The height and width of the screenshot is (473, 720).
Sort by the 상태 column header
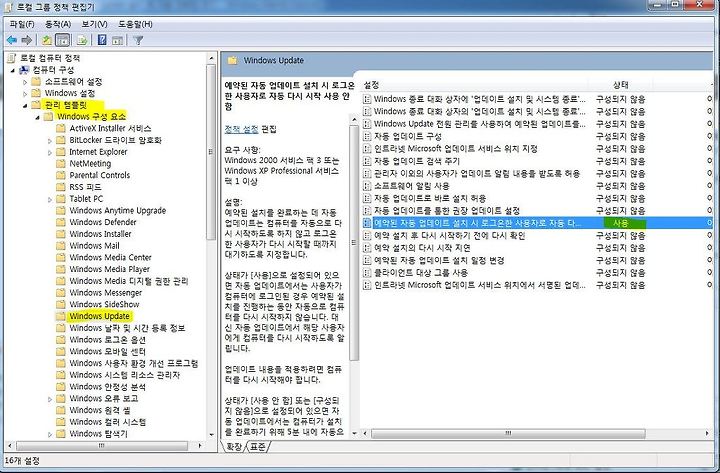[x=621, y=84]
